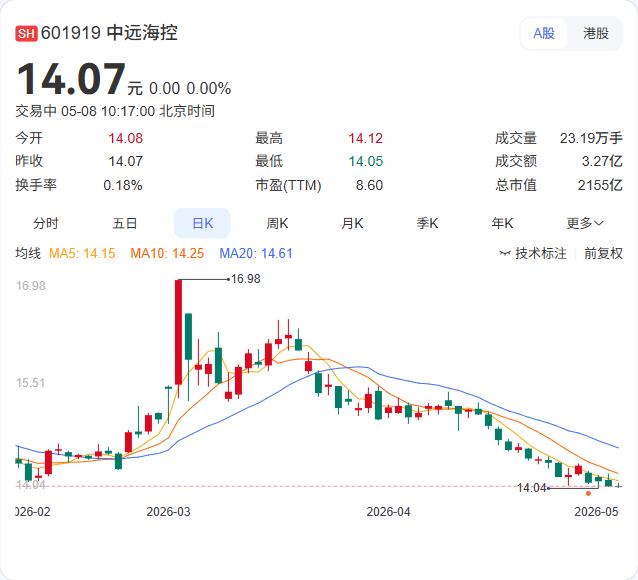Select the 周K chart tab
The width and height of the screenshot is (638, 580).
coord(277,223)
